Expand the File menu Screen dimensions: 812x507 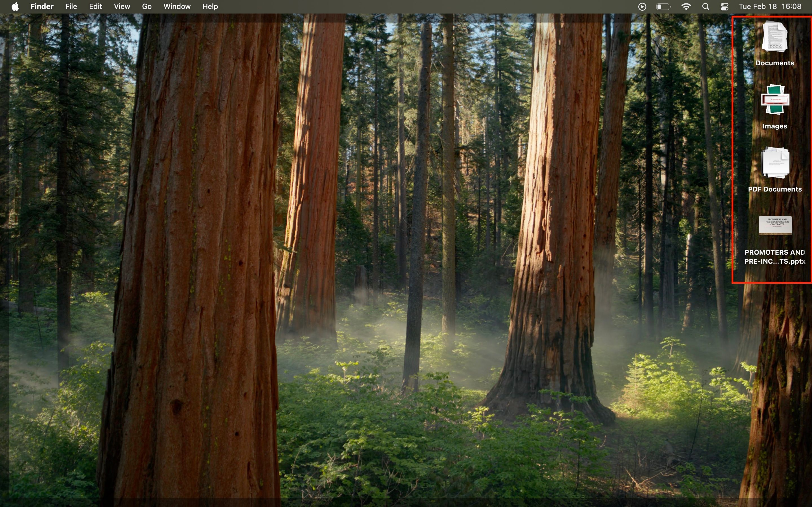(x=71, y=6)
